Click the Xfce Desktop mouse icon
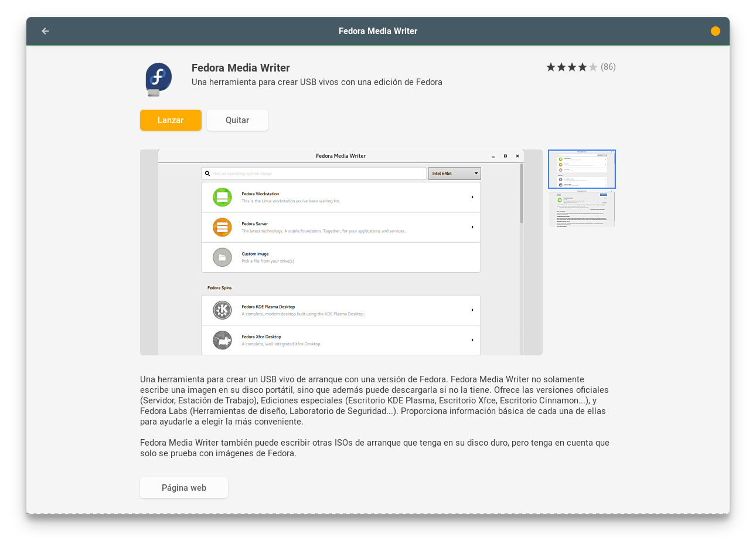The height and width of the screenshot is (550, 756). [x=222, y=340]
